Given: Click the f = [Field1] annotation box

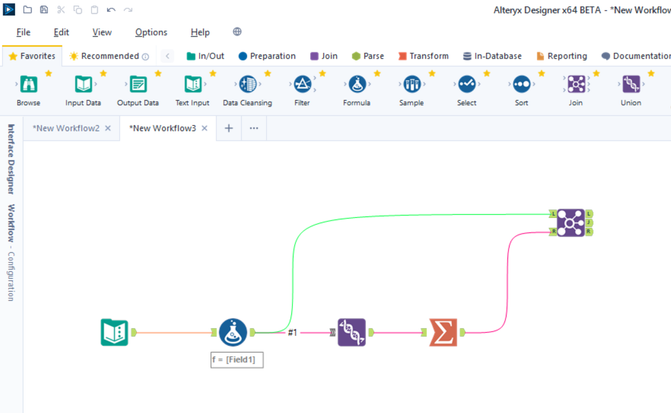Looking at the screenshot, I should click(x=237, y=360).
